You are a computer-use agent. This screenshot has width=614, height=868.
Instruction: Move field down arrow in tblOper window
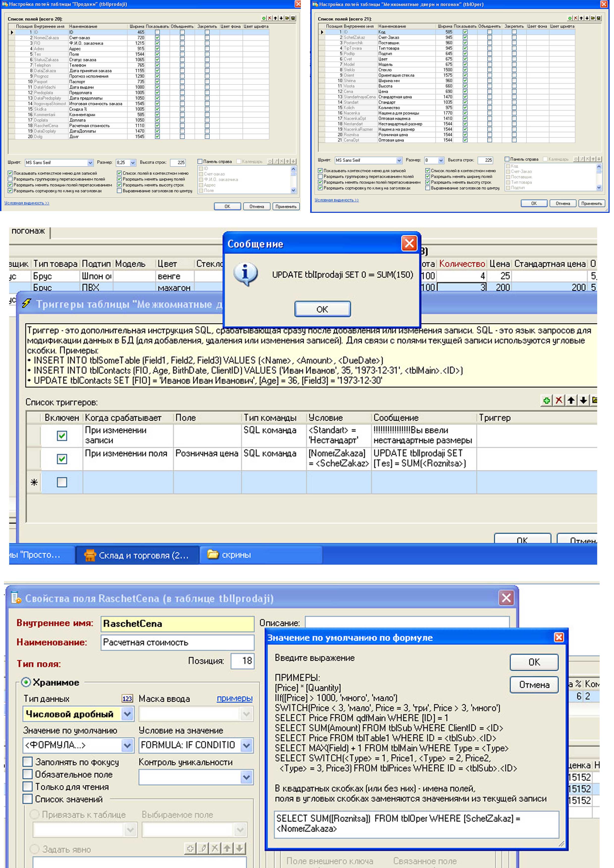587,18
